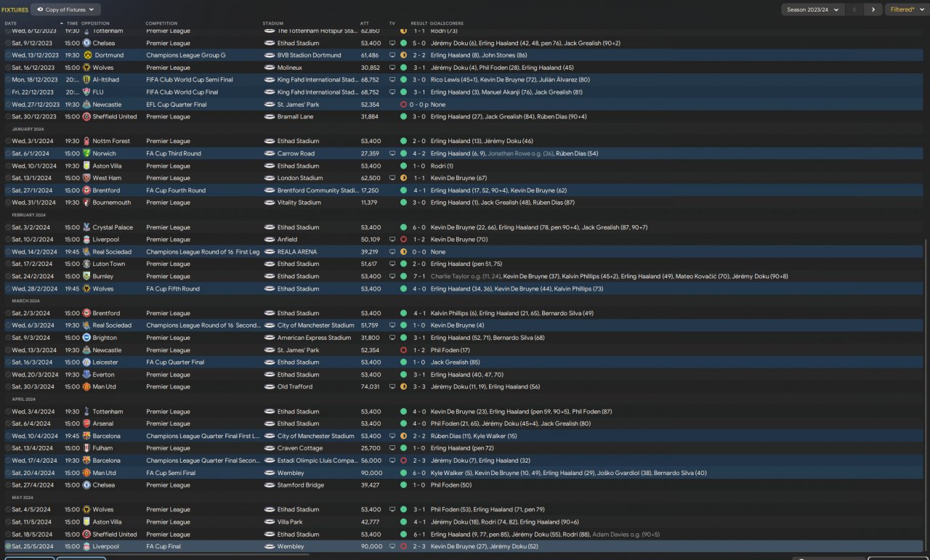Image resolution: width=930 pixels, height=560 pixels.
Task: Click the TV icon in the Carrow Road row
Action: click(x=392, y=153)
